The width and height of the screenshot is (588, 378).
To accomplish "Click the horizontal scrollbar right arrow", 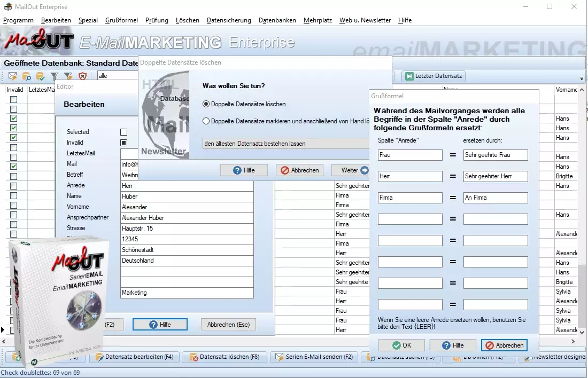I will click(573, 341).
